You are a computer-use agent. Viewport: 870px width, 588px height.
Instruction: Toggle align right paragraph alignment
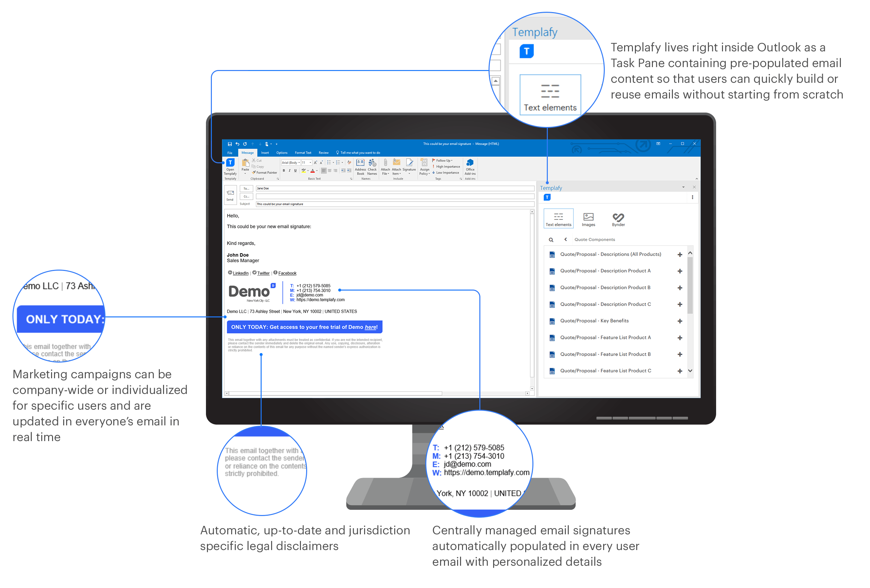point(335,170)
